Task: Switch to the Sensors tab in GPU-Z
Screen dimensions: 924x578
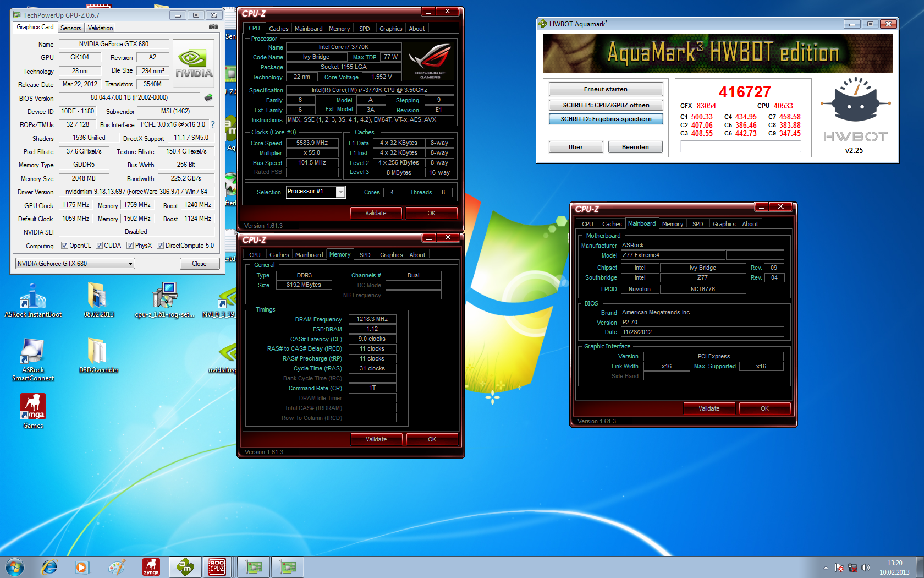Action: point(70,28)
